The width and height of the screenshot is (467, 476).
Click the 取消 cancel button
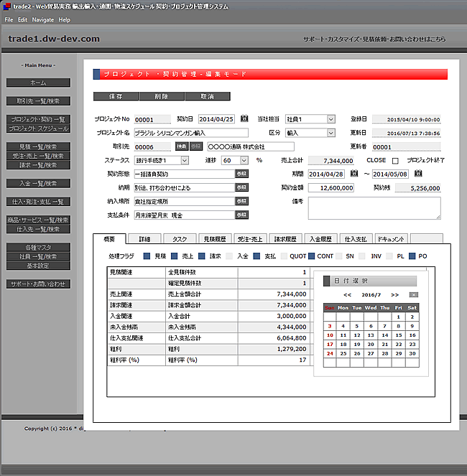[208, 96]
